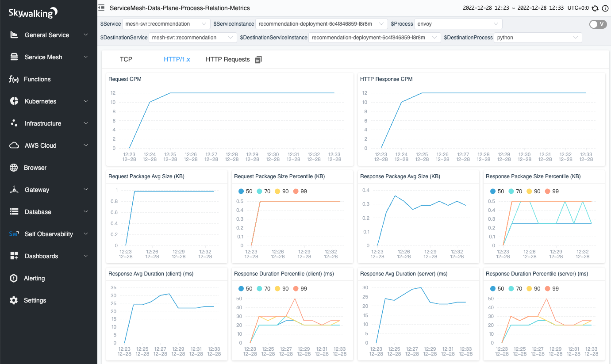Click the refresh icon in top bar
The width and height of the screenshot is (611, 364).
[x=595, y=8]
